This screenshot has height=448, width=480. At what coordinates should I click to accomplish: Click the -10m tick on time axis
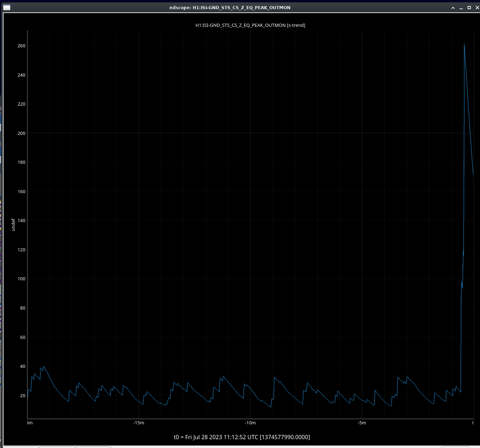[250, 423]
